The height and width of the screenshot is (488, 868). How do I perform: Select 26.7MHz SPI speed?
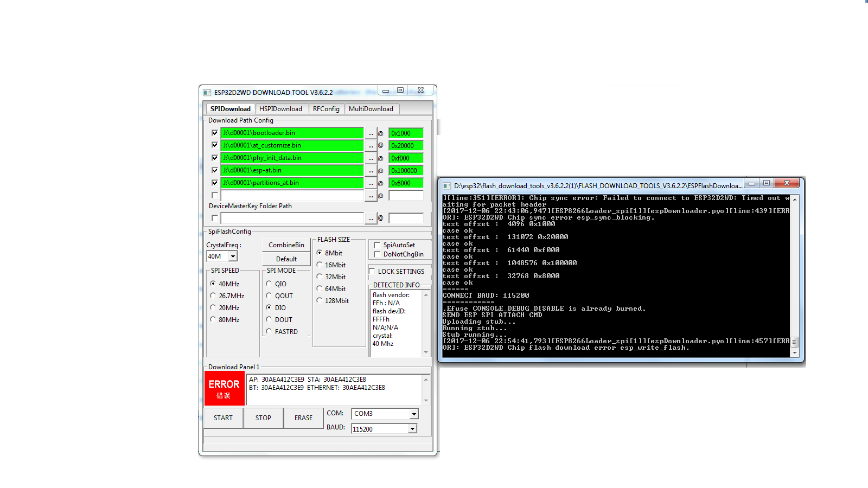[x=213, y=296]
